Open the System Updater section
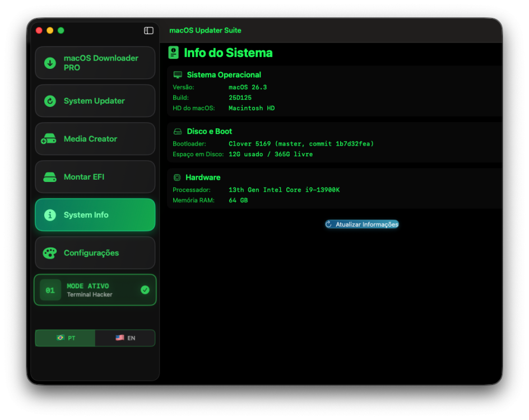This screenshot has width=529, height=420. coord(95,101)
